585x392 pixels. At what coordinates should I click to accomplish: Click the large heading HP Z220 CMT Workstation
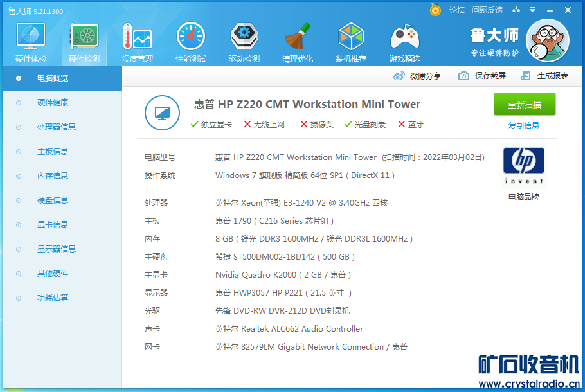307,104
